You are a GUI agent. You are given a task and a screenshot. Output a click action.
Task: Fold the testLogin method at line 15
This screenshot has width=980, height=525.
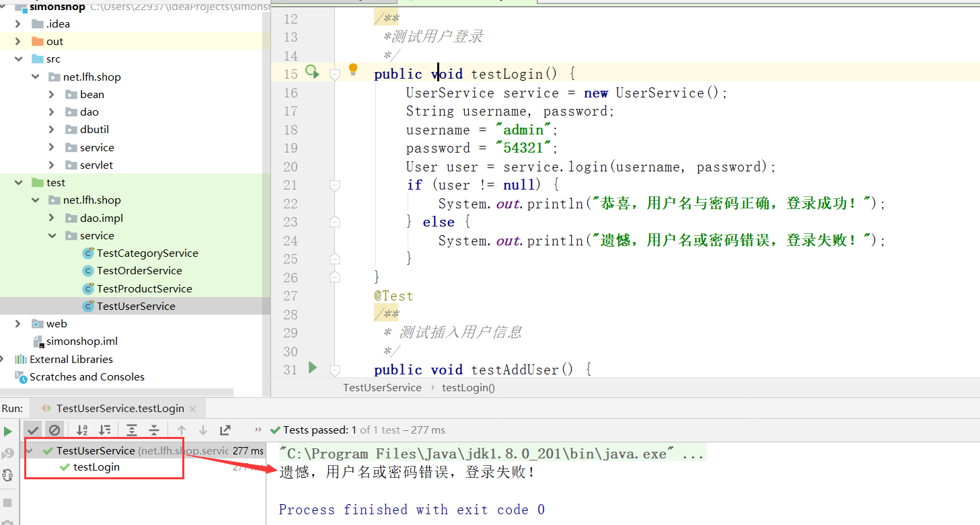335,74
